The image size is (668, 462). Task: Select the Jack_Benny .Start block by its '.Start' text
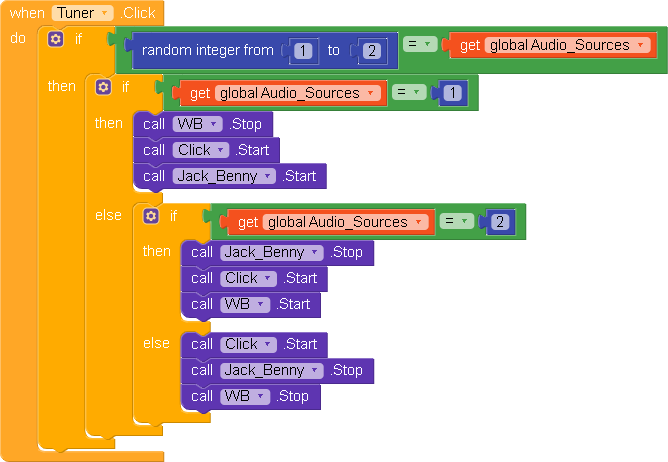click(x=299, y=176)
